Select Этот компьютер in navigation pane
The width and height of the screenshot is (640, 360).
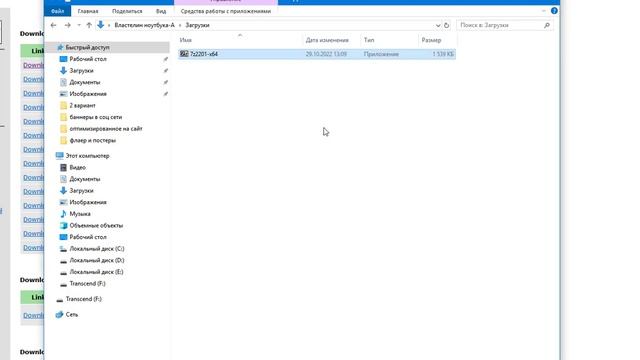(x=87, y=156)
